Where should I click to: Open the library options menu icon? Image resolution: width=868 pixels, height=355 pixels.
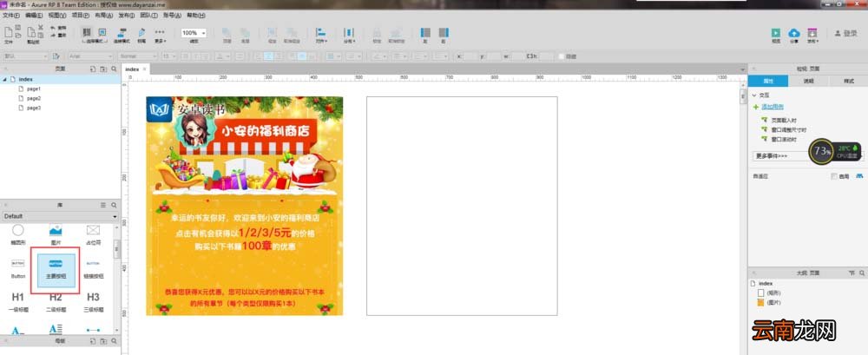tap(103, 205)
